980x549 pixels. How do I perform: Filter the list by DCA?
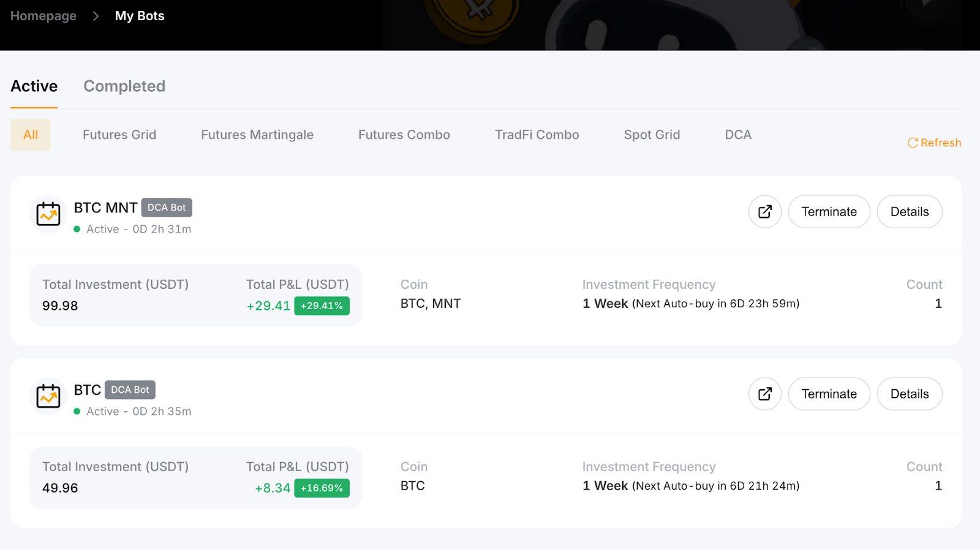pos(738,135)
